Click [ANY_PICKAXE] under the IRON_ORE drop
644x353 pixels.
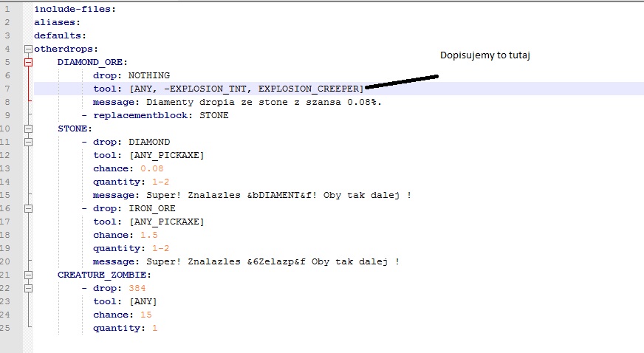(167, 222)
